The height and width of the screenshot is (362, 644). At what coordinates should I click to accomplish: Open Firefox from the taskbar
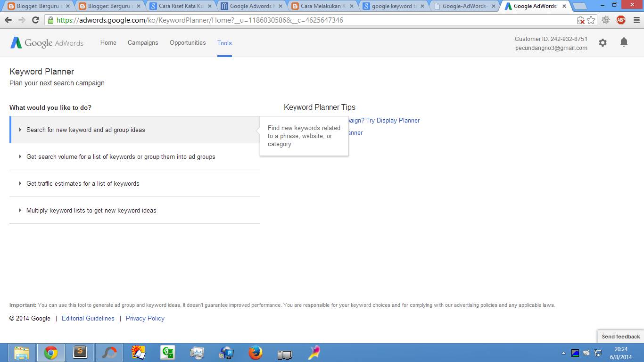[256, 353]
